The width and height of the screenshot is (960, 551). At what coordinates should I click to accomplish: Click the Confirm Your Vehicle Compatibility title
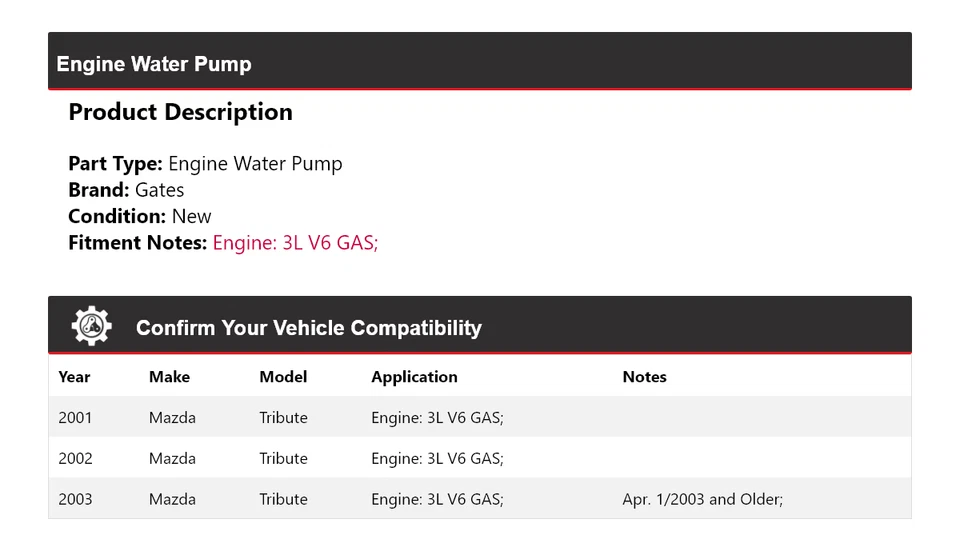[x=308, y=328]
